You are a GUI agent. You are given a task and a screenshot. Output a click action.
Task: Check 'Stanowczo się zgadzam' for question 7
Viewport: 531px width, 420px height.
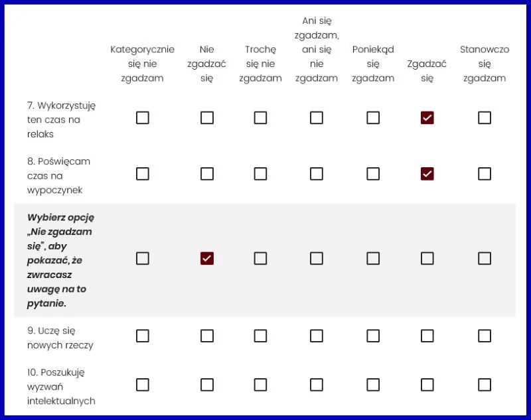[485, 118]
